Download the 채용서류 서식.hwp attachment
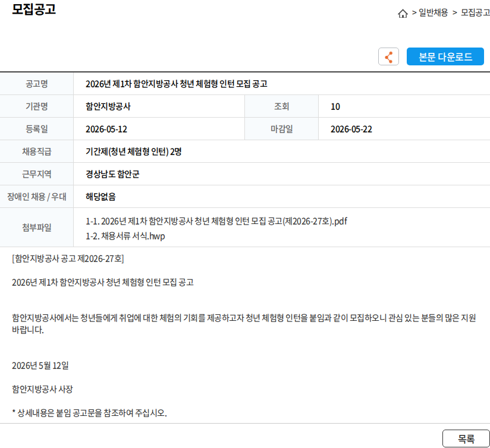 pyautogui.click(x=125, y=236)
